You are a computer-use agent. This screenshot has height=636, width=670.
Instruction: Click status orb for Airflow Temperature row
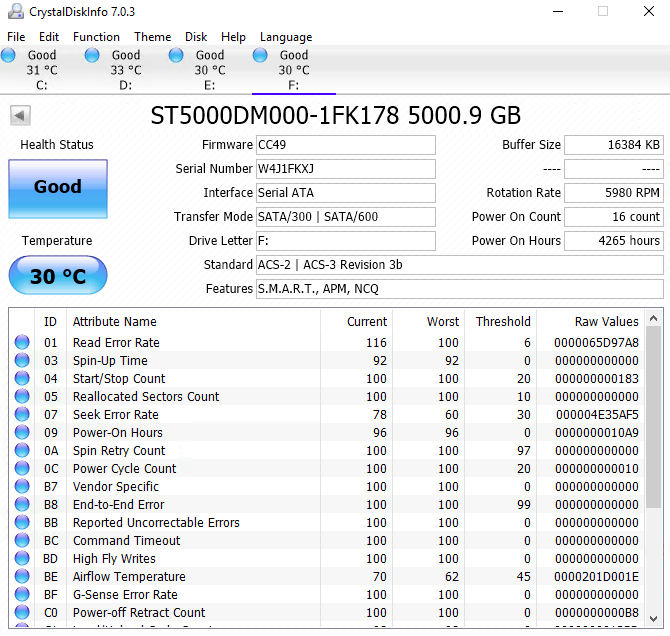coord(22,577)
